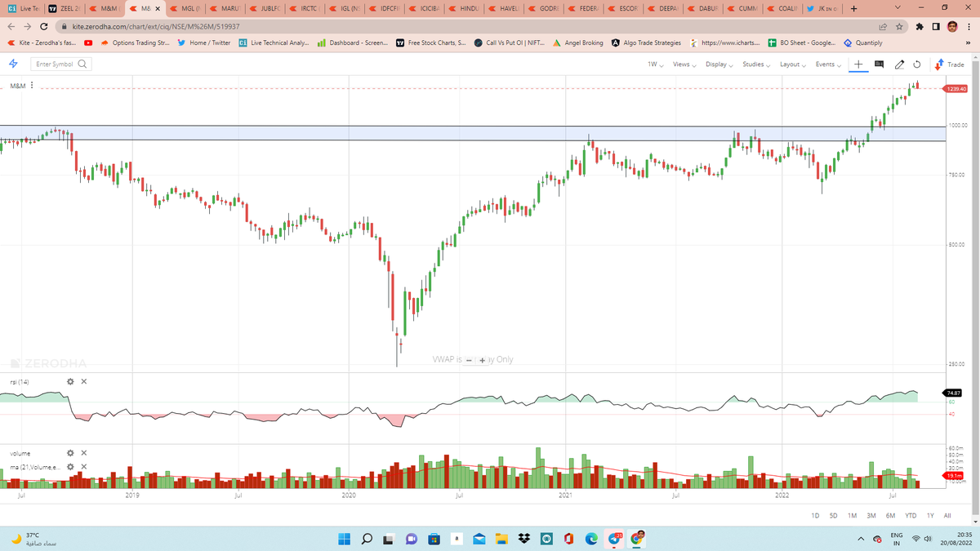Open the Angel Broking bookmark

pos(578,42)
